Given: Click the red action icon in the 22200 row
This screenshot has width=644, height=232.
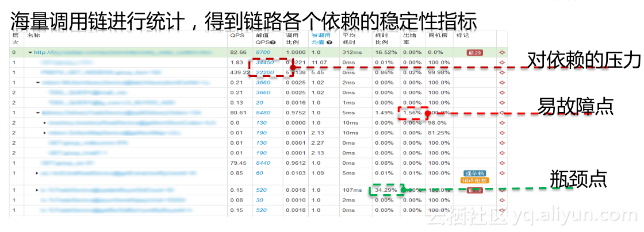Looking at the screenshot, I should 502,72.
